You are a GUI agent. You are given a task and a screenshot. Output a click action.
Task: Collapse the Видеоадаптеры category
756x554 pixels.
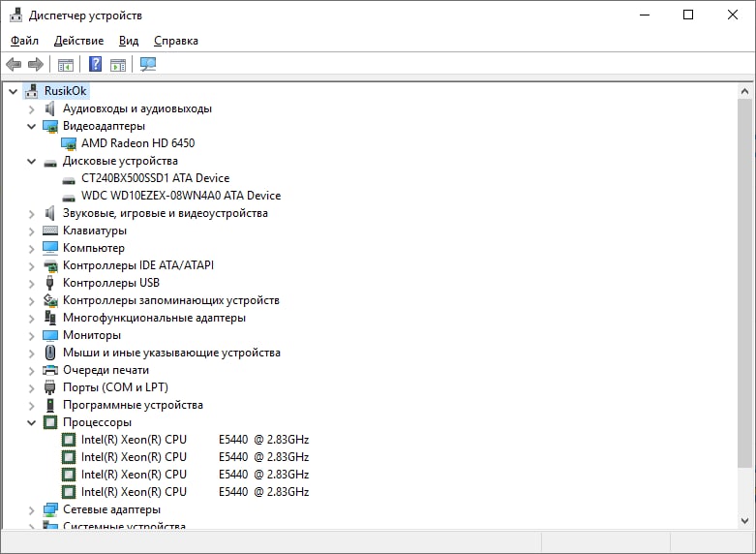[31, 127]
